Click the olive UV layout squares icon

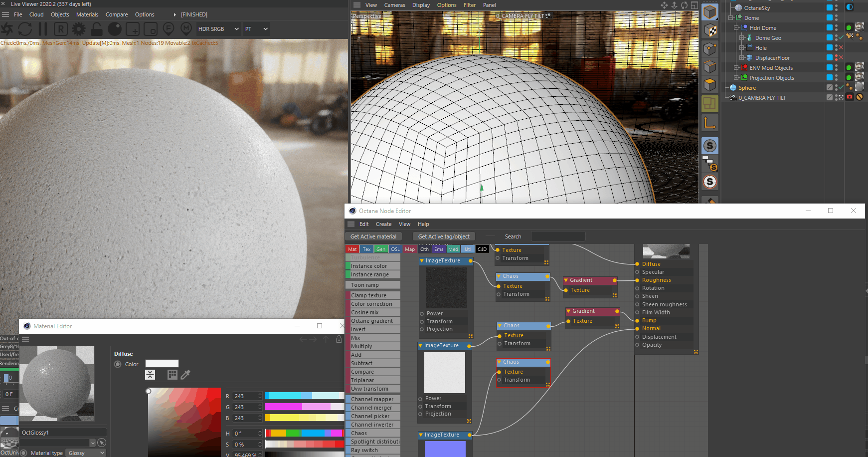(710, 104)
